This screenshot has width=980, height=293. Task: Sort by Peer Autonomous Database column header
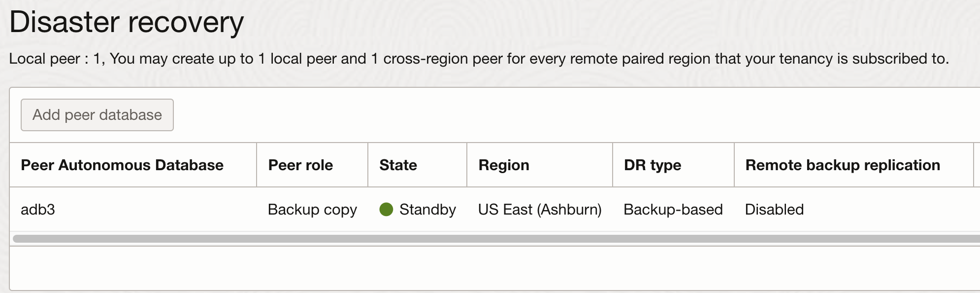coord(122,165)
